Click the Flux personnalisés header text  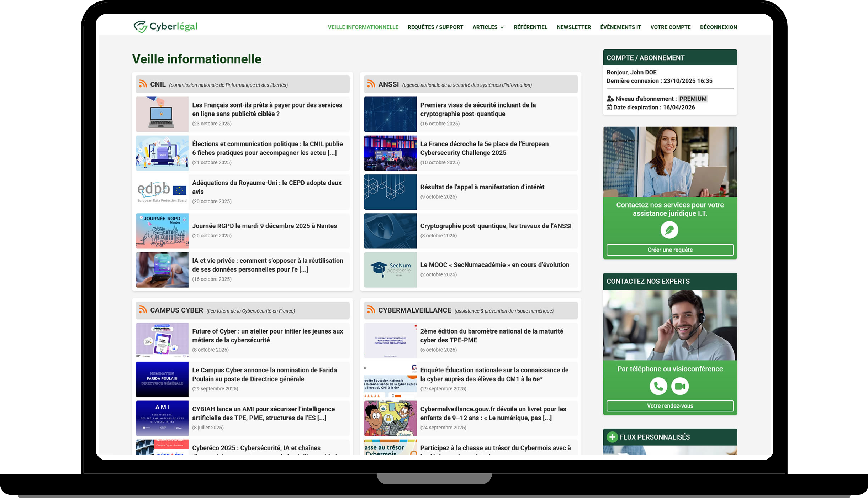coord(655,437)
